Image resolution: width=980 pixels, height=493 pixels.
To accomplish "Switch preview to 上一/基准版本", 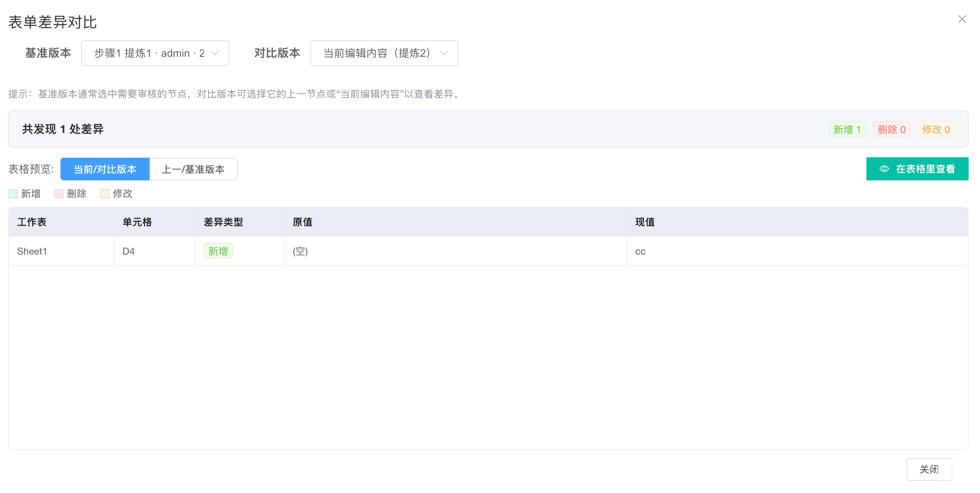I will pyautogui.click(x=193, y=169).
